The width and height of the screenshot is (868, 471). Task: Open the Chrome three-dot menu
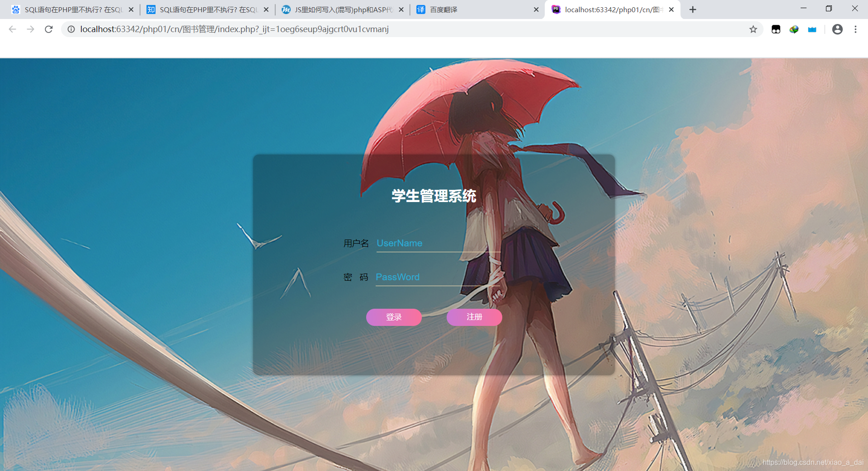[855, 29]
